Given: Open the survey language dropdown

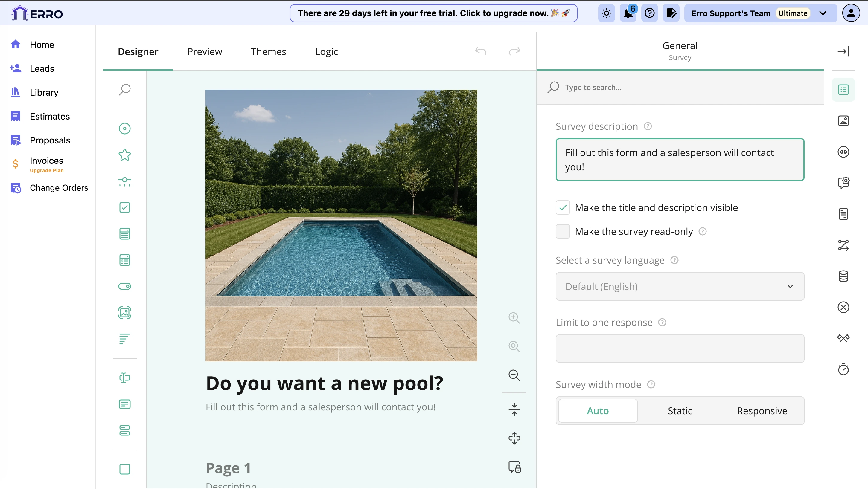Looking at the screenshot, I should 680,286.
